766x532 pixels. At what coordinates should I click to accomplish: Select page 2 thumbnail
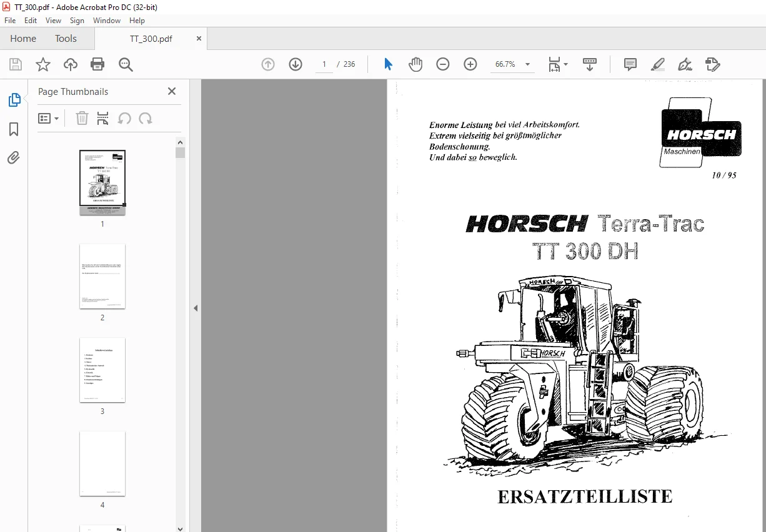[x=102, y=276]
